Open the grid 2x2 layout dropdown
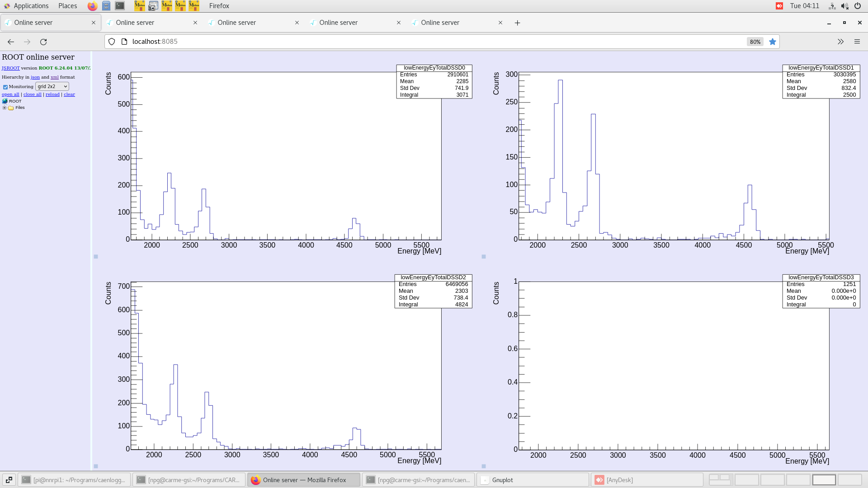Screen dimensions: 868x488 coord(52,87)
